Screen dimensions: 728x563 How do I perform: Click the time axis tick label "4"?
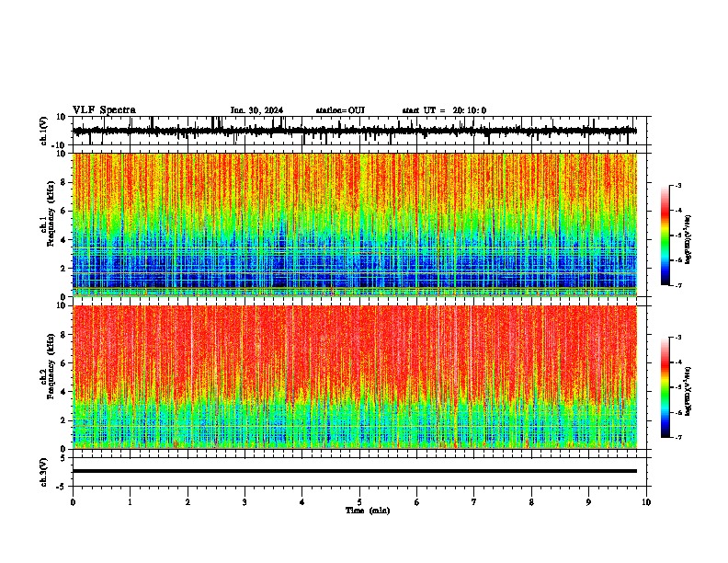(x=302, y=502)
